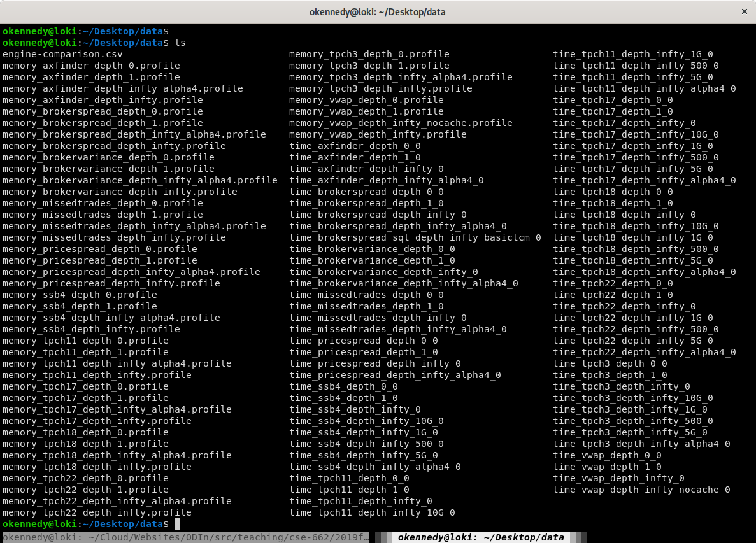
Task: Click time_ssb4_depth_infty_500_0 entry
Action: (366, 444)
